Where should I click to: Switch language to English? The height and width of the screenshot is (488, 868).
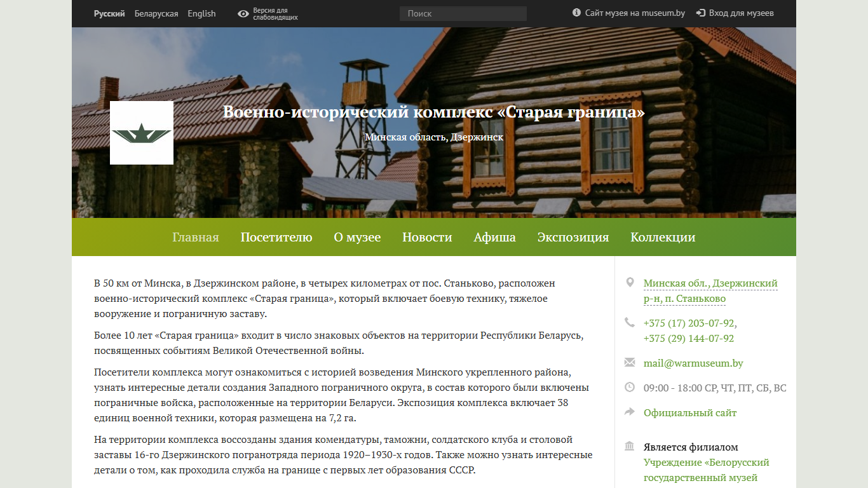pos(201,13)
